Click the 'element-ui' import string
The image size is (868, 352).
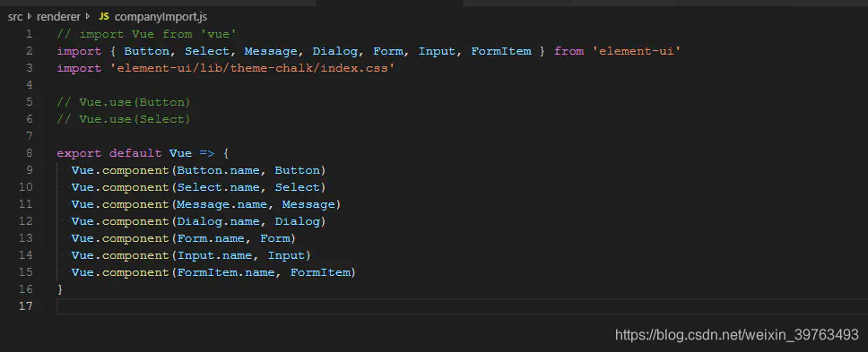[637, 51]
